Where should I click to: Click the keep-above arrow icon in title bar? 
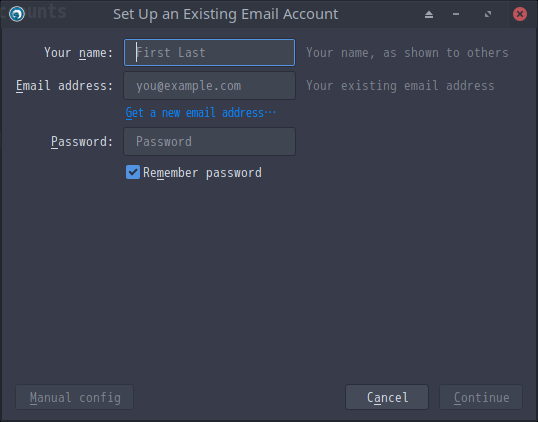(429, 14)
